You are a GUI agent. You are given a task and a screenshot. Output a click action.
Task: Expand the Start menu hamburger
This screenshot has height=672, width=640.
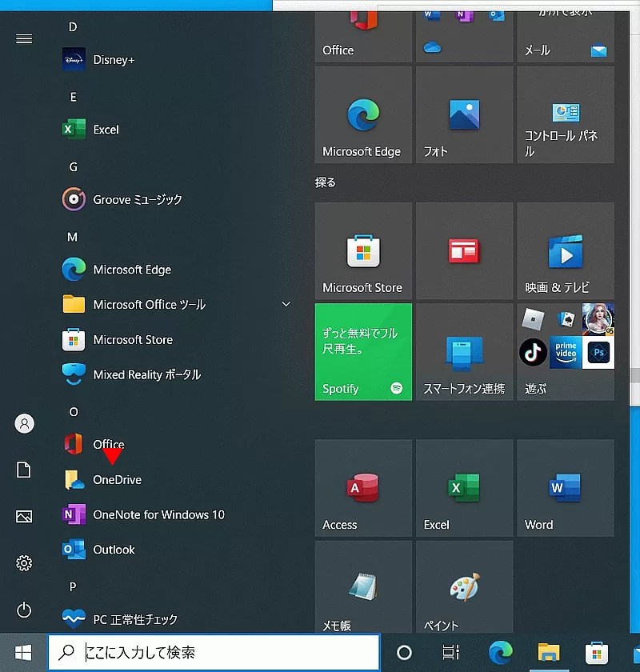(23, 38)
